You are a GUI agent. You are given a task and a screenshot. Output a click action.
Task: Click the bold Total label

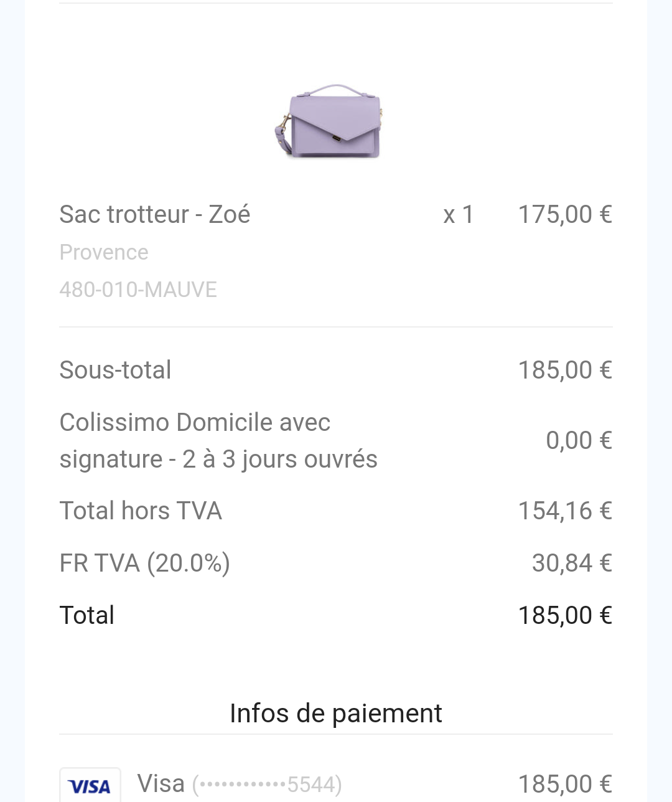(x=87, y=615)
